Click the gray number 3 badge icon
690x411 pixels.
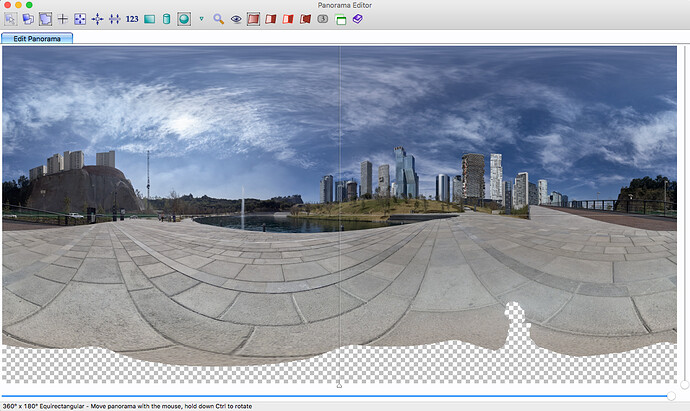click(x=323, y=19)
